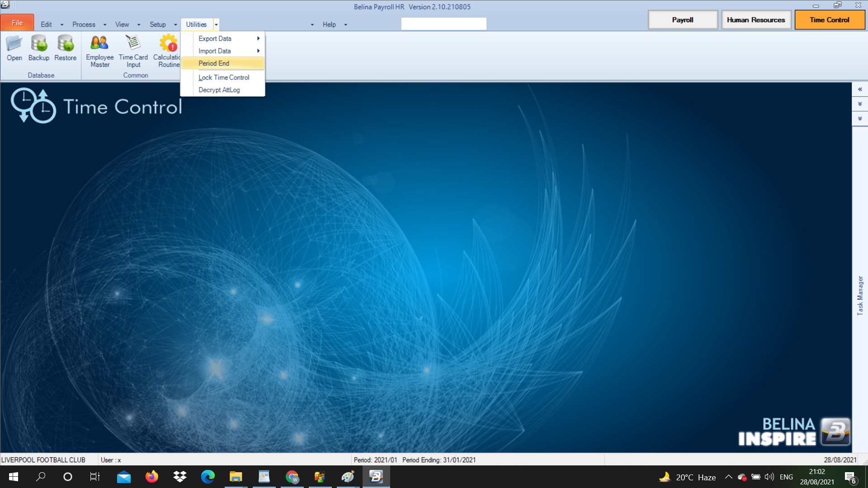Screen dimensions: 868x488
Task: Run Calculation Routine
Action: point(166,51)
